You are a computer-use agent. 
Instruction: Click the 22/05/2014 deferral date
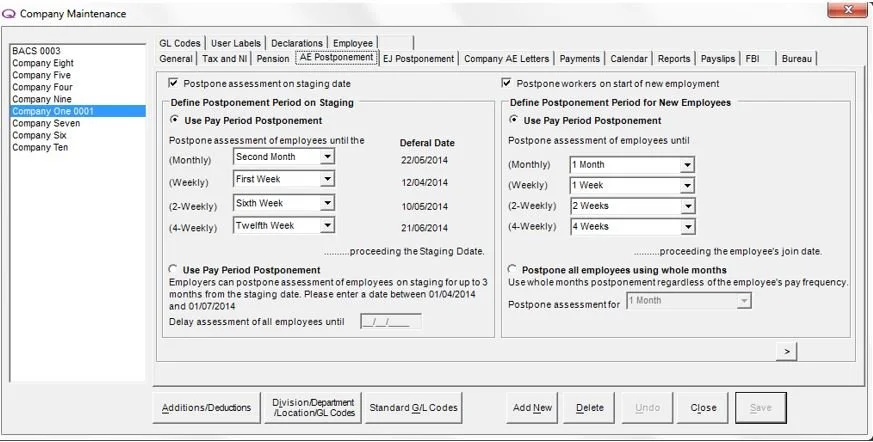(x=424, y=160)
